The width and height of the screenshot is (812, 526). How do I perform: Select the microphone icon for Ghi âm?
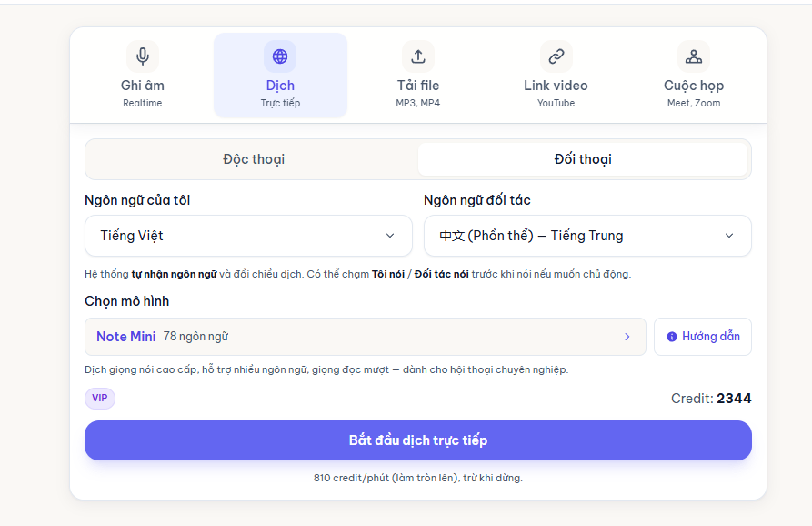(143, 56)
